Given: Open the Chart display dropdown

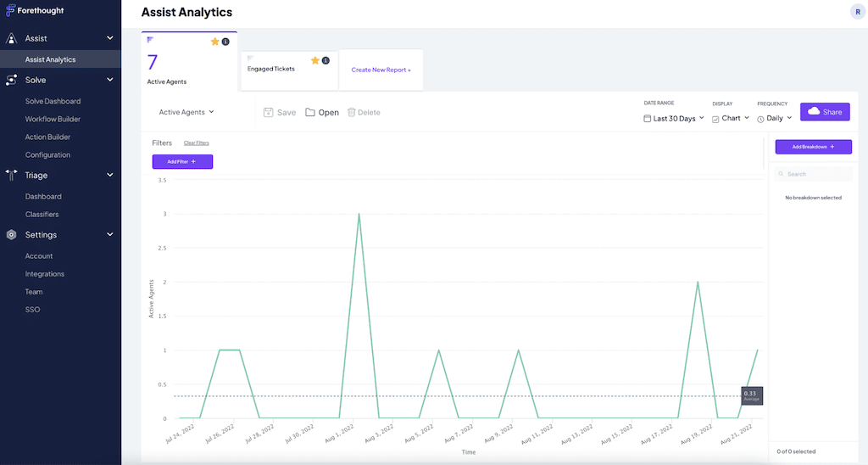Looking at the screenshot, I should point(731,119).
